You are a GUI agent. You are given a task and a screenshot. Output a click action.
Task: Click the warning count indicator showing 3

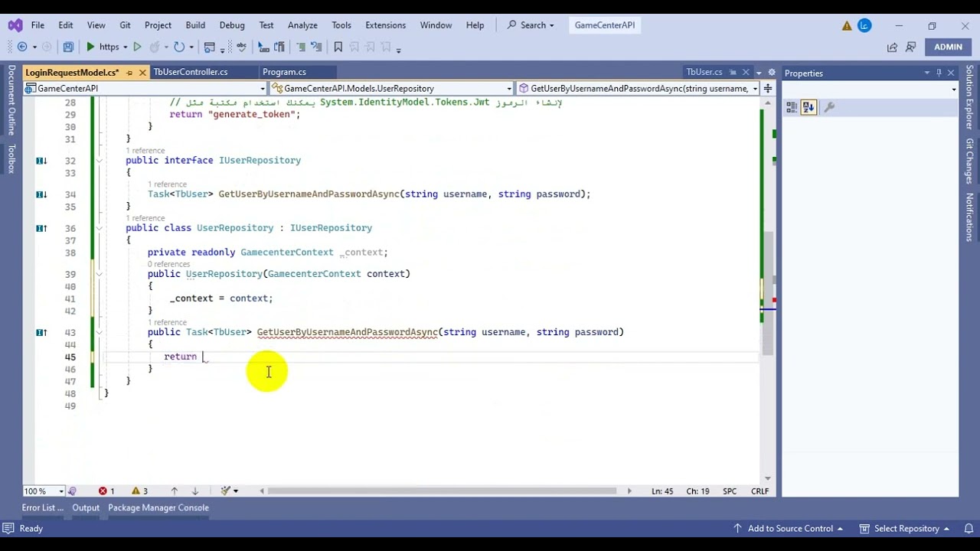pos(139,491)
